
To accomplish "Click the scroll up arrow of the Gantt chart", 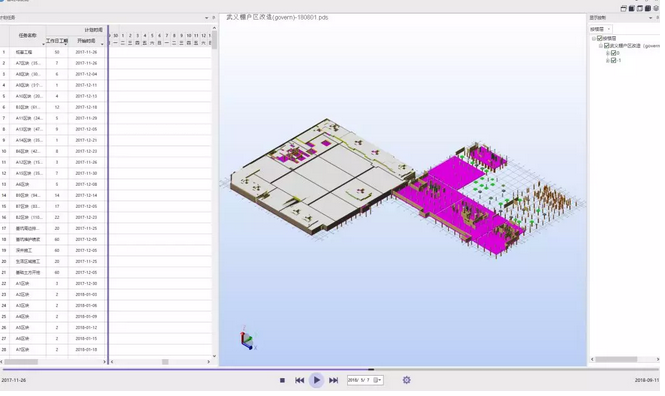I will [214, 28].
